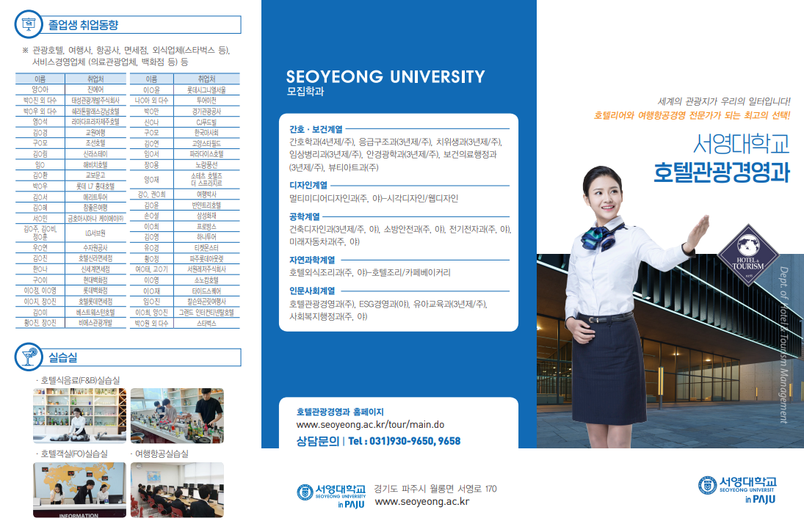Click the www.seoyeong.ac.kr address below 경기도 파주시
This screenshot has height=532, width=804.
421,502
